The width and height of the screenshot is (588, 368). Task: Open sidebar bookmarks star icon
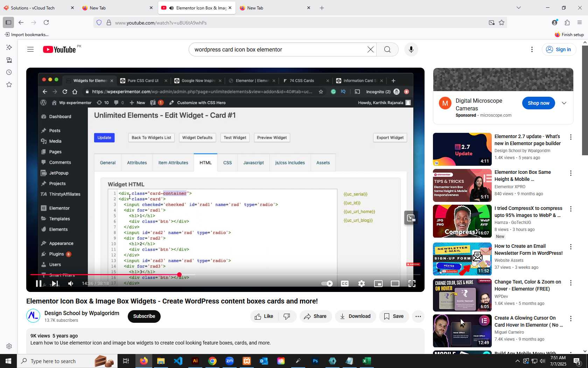(9, 84)
